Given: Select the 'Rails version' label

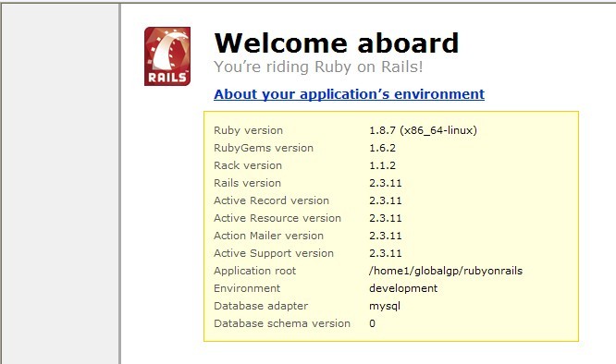Looking at the screenshot, I should [x=248, y=183].
